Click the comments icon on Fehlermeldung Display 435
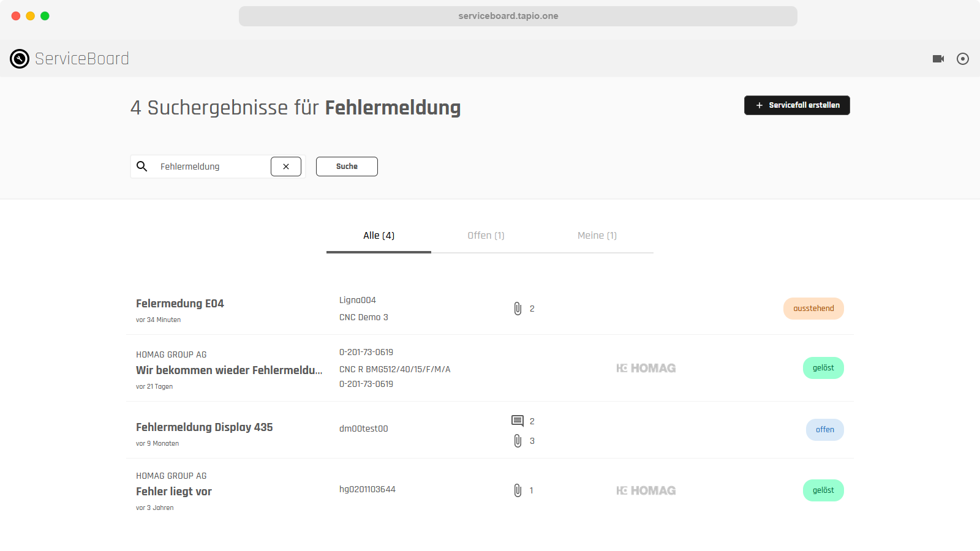The width and height of the screenshot is (980, 551). click(518, 421)
